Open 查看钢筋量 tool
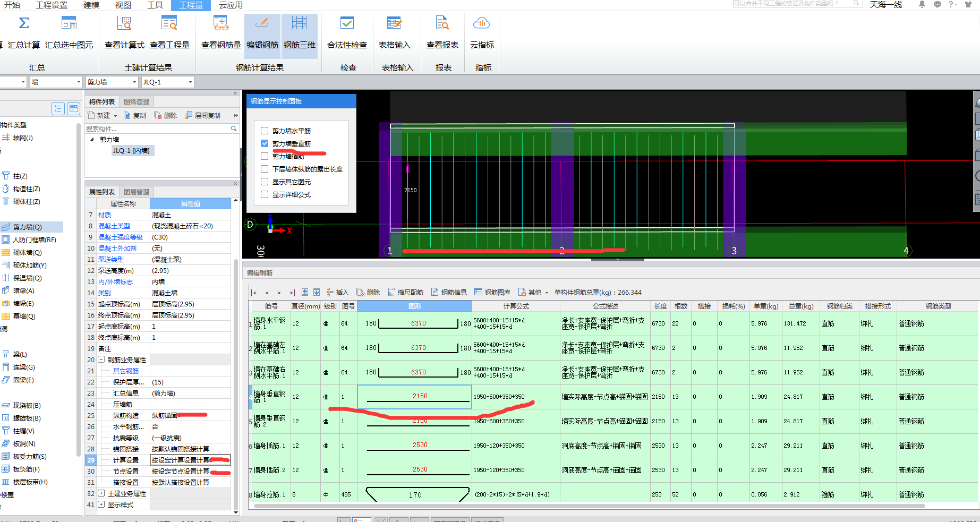The width and height of the screenshot is (980, 522). click(x=221, y=33)
